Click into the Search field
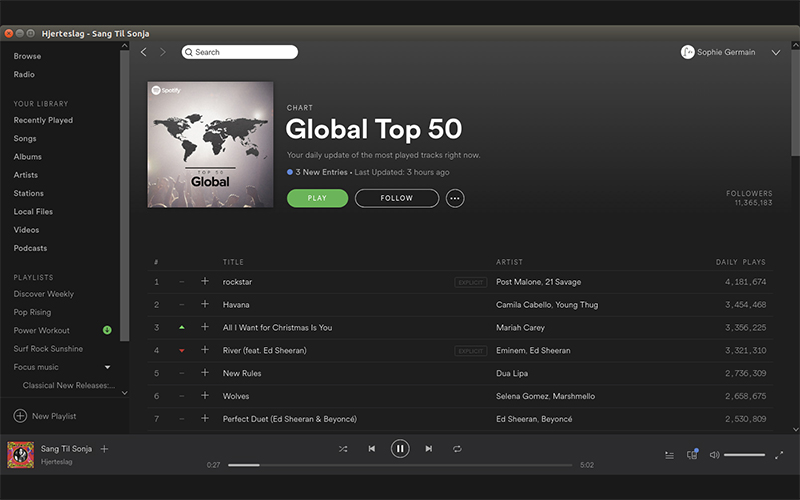 [240, 52]
